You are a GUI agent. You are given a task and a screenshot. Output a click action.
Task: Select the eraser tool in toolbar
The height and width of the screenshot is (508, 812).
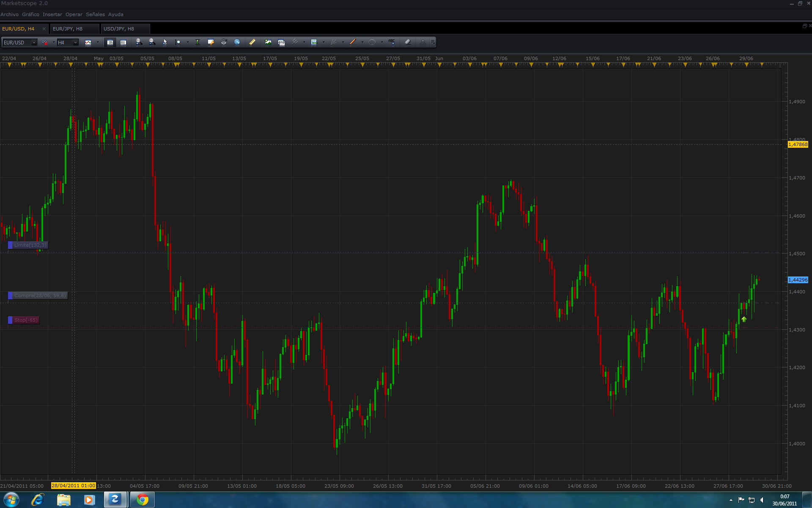coord(408,42)
